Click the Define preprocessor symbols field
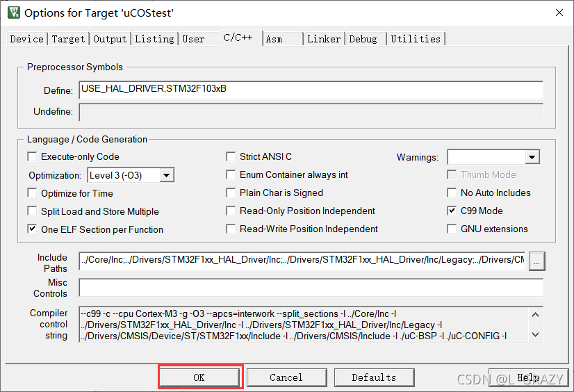This screenshot has height=392, width=574. point(311,90)
